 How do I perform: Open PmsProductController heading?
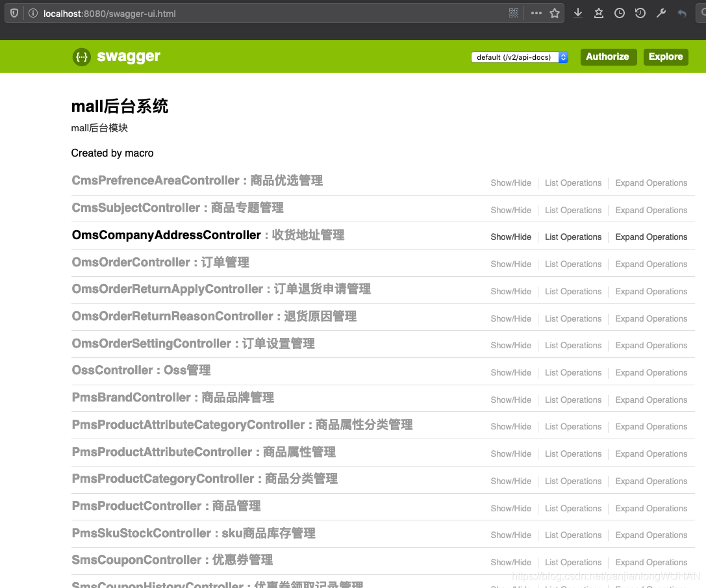click(x=166, y=506)
